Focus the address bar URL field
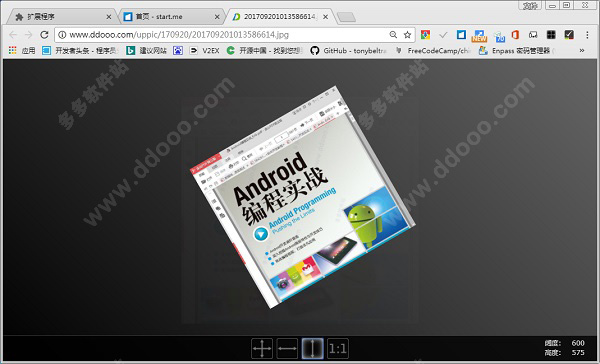Image resolution: width=600 pixels, height=364 pixels. tap(222, 35)
